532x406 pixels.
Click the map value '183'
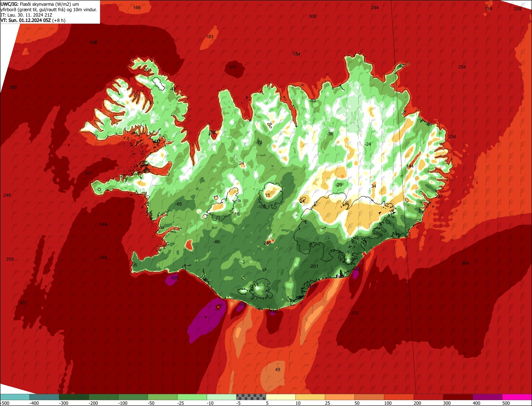209,37
